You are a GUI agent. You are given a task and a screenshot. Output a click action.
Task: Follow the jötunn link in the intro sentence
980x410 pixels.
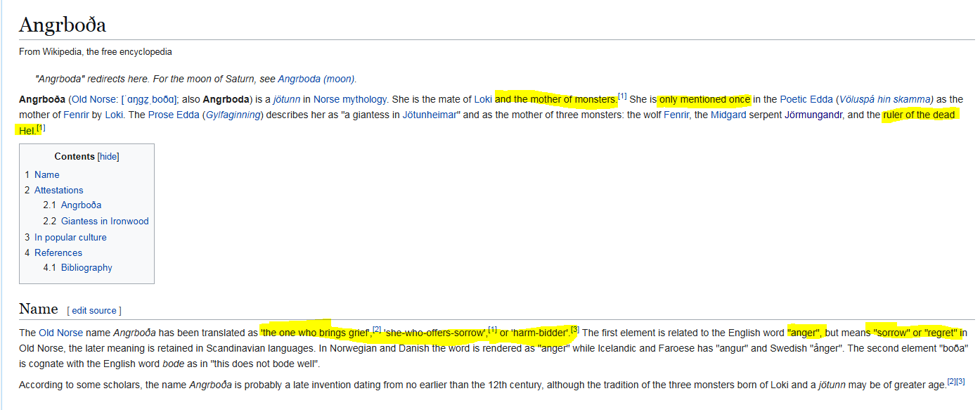[x=287, y=99]
